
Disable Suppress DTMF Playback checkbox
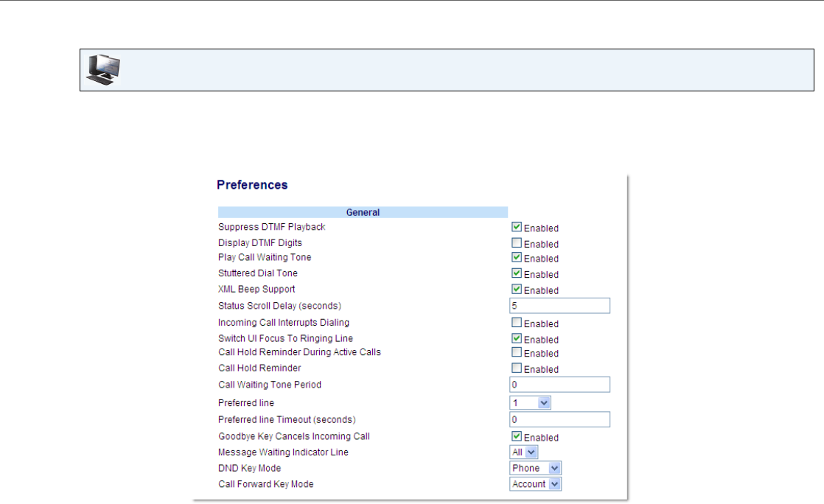point(517,228)
